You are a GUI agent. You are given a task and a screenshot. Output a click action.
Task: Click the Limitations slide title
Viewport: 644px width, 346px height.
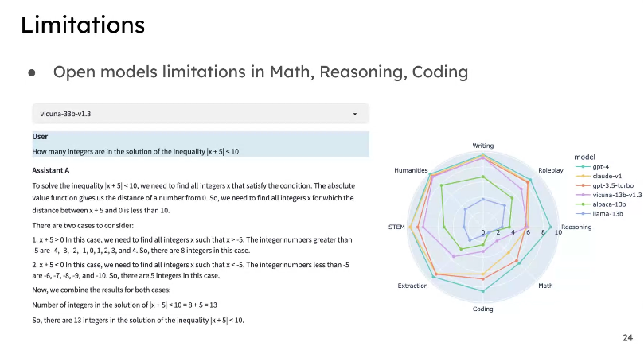83,25
